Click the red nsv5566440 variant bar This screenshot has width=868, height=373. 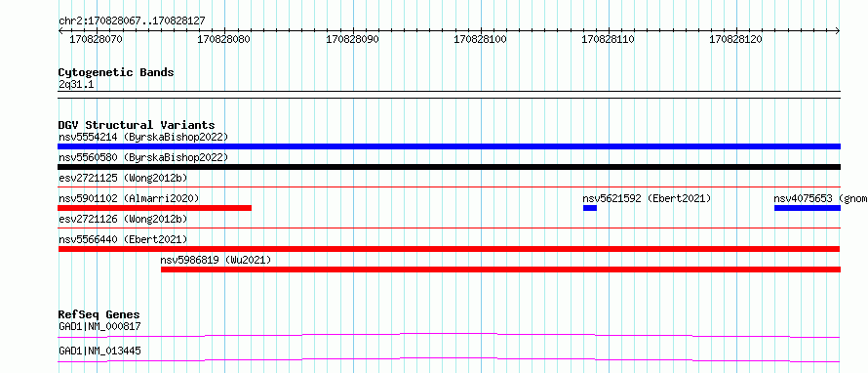(449, 249)
